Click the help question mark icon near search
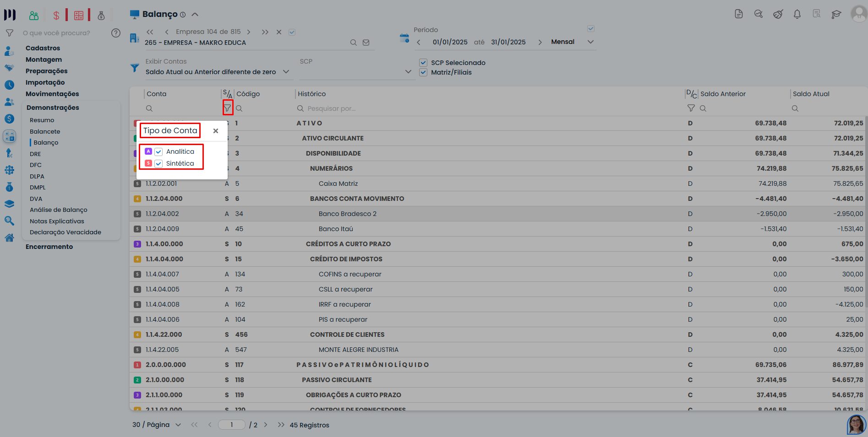Viewport: 868px width, 437px height. (116, 33)
